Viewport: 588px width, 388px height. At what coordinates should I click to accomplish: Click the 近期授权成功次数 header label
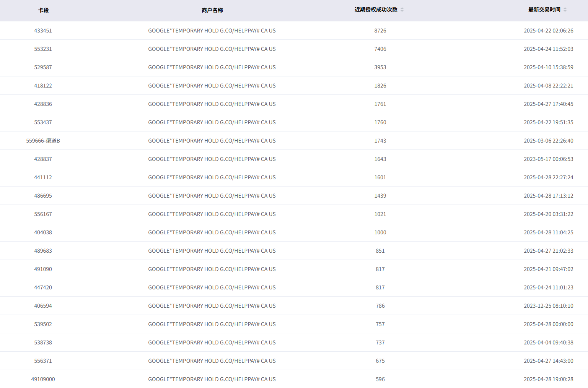coord(376,10)
